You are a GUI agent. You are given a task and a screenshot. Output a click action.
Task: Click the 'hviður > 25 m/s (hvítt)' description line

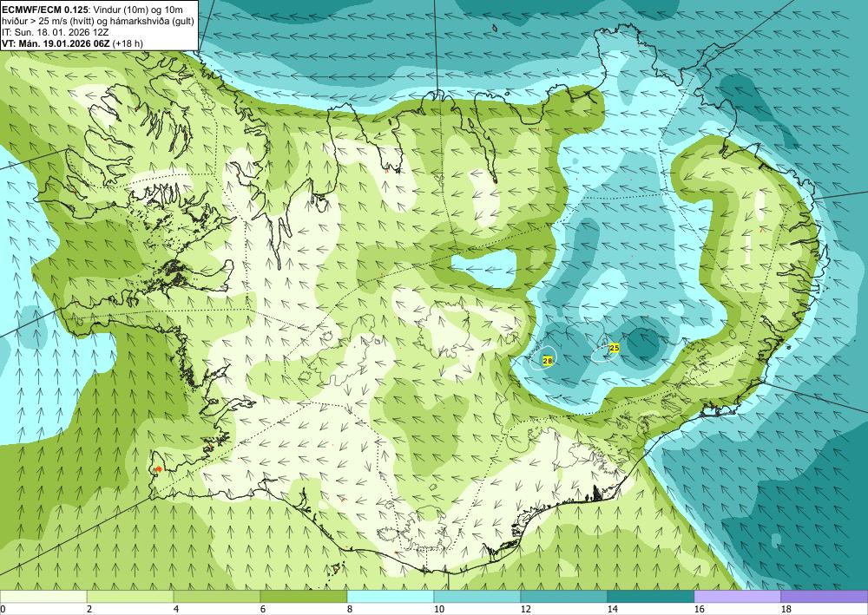48,21
